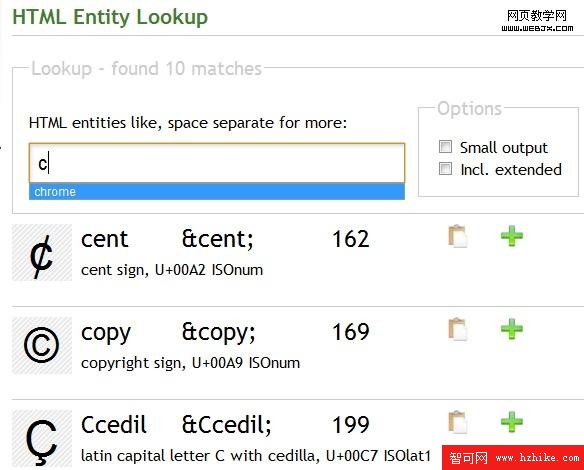The image size is (584, 470).
Task: Toggle the Incl. extended checkbox
Action: pos(445,169)
